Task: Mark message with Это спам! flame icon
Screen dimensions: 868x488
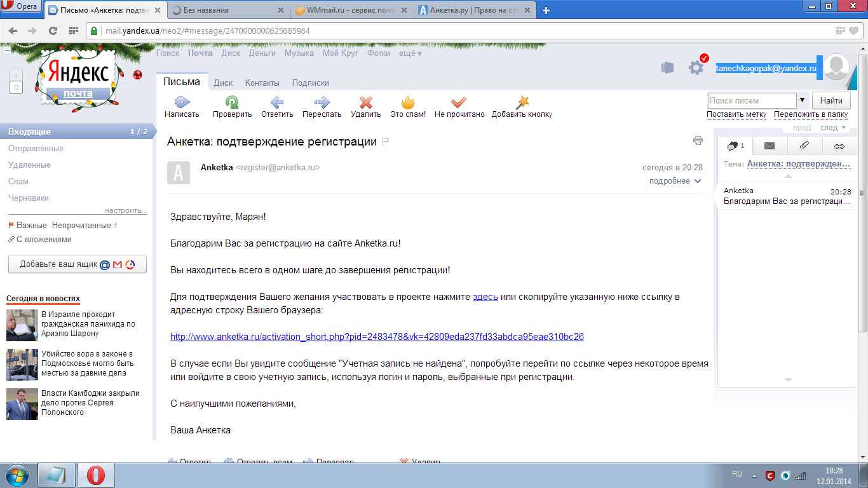Action: (x=408, y=102)
